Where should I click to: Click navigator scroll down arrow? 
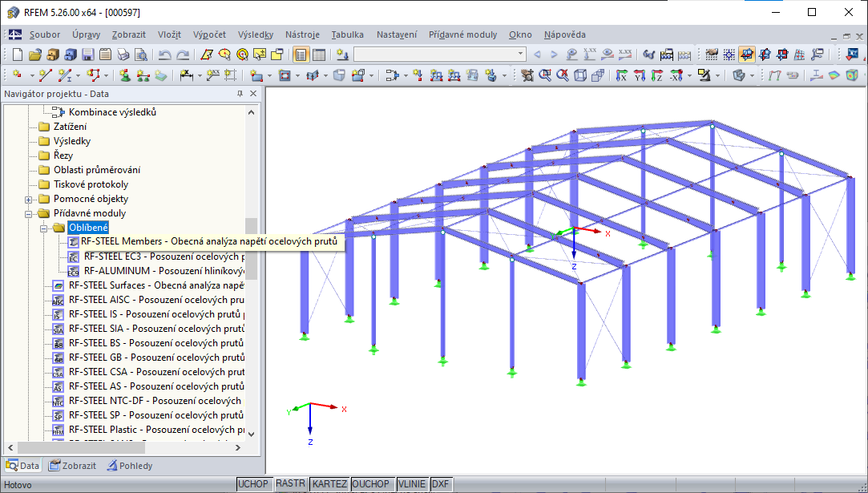[252, 434]
